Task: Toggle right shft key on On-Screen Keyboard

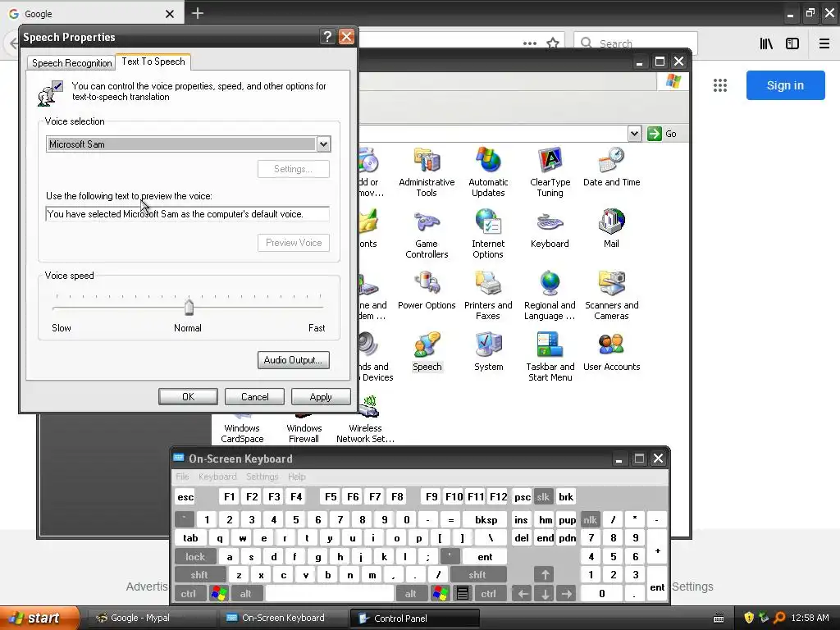Action: tap(477, 575)
